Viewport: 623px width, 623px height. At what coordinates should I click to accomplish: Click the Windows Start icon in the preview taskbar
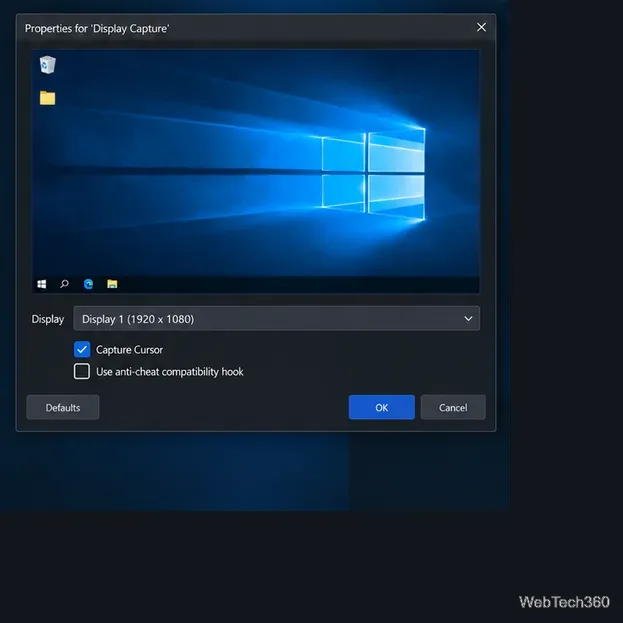[x=42, y=284]
